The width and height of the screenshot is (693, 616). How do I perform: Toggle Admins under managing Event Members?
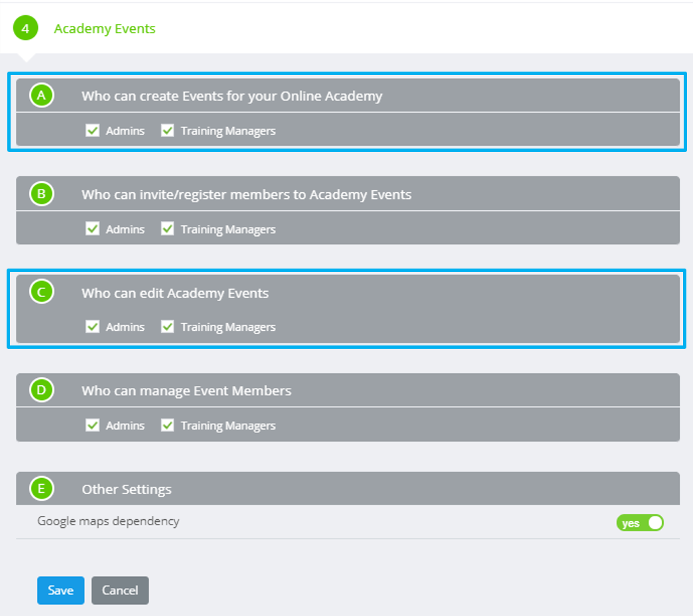coord(92,425)
